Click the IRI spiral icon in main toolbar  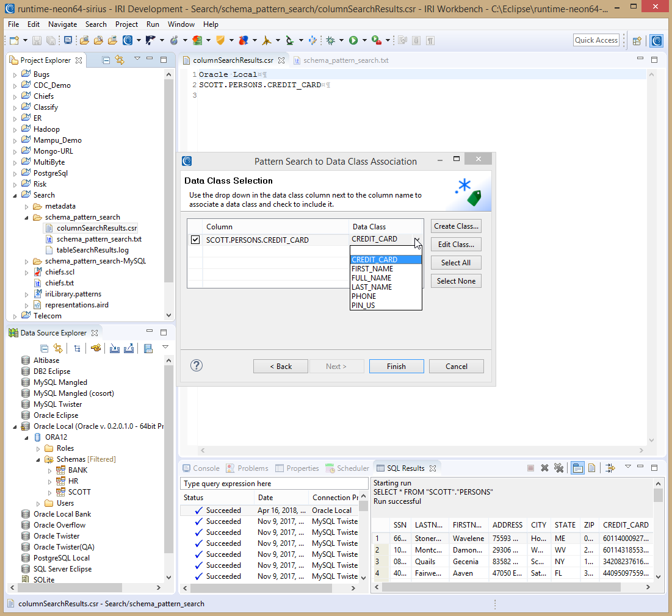pyautogui.click(x=128, y=40)
